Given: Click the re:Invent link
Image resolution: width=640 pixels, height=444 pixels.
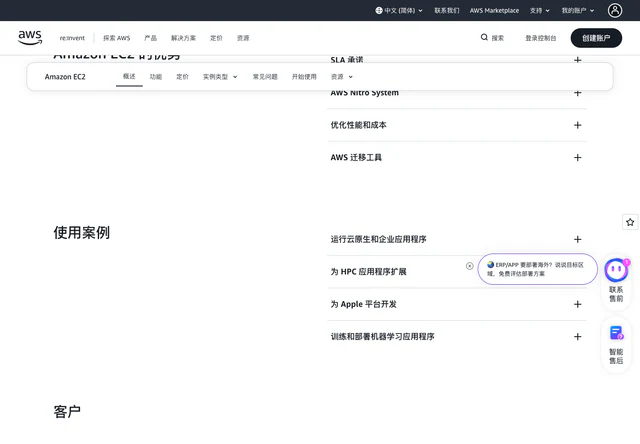Looking at the screenshot, I should (72, 38).
